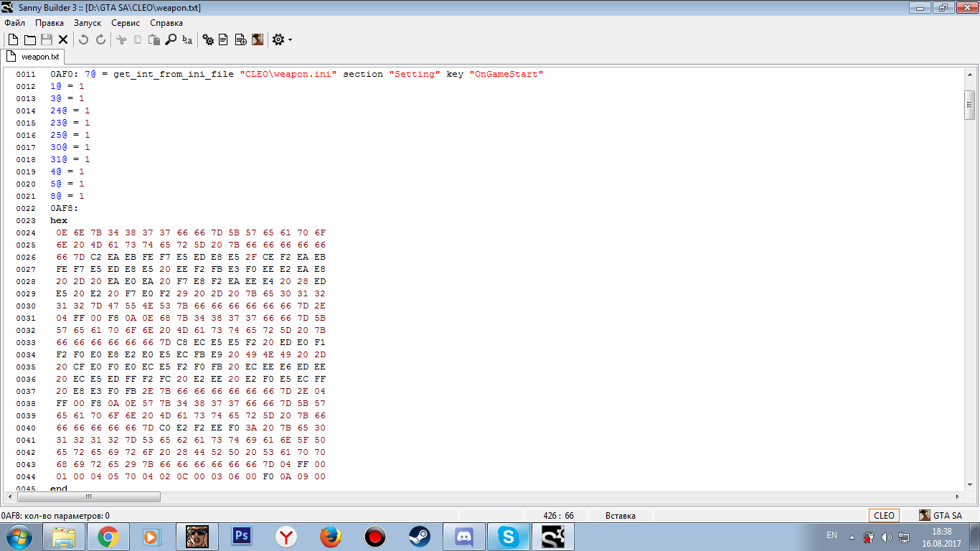Create a new file with toolbar icon
The height and width of the screenshot is (551, 980).
[13, 40]
